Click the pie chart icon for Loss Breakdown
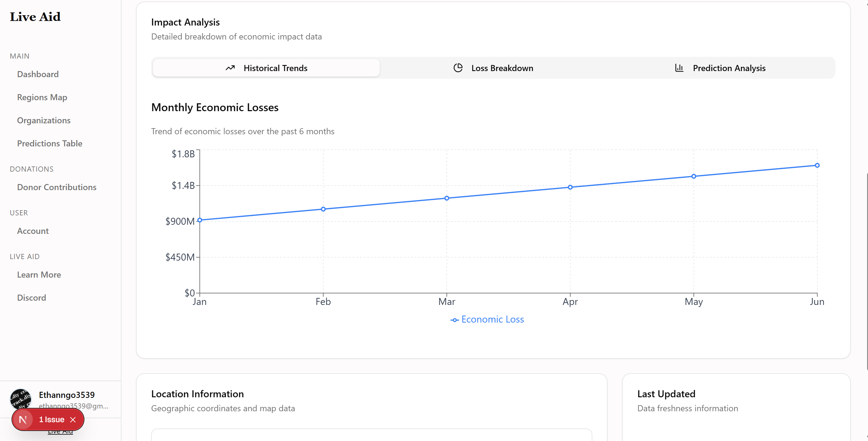The image size is (868, 441). point(458,68)
